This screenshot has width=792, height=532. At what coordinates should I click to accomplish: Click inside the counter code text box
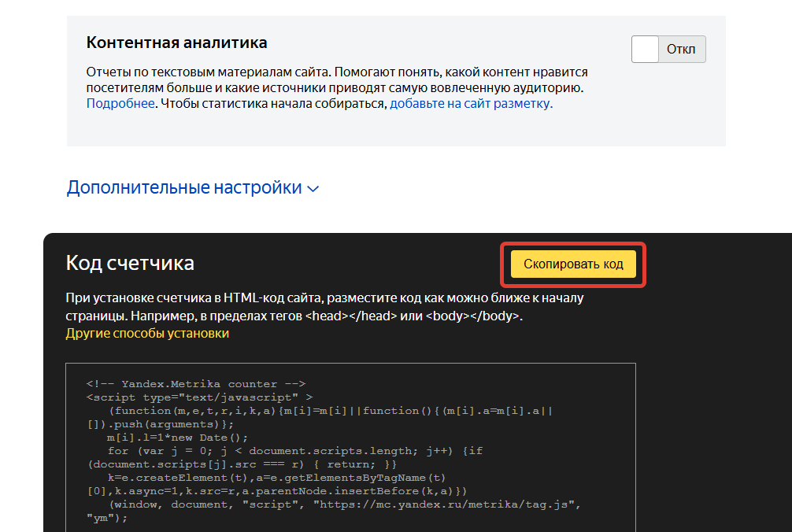pos(350,447)
